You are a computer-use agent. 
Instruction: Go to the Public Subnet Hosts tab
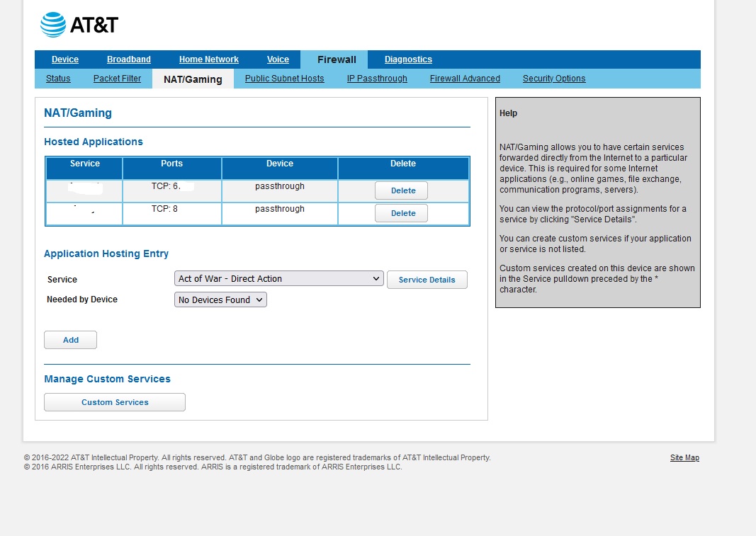pos(283,79)
